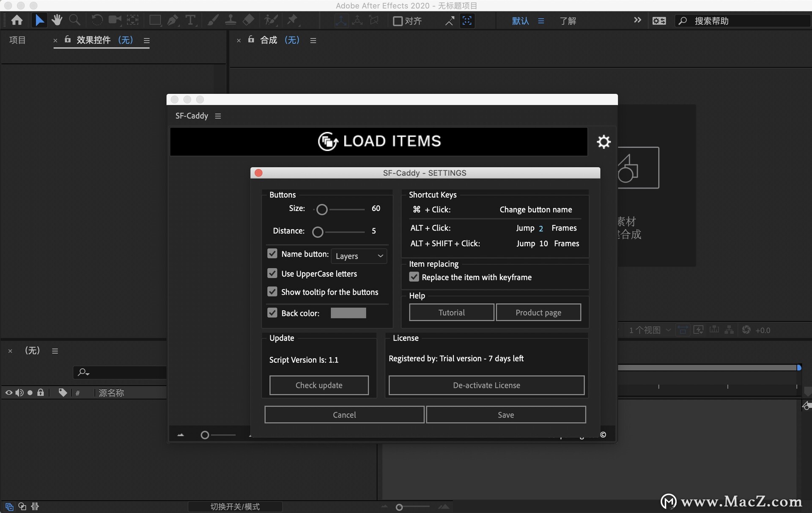Select the Rectangle shape tool
The image size is (812, 513).
(155, 20)
